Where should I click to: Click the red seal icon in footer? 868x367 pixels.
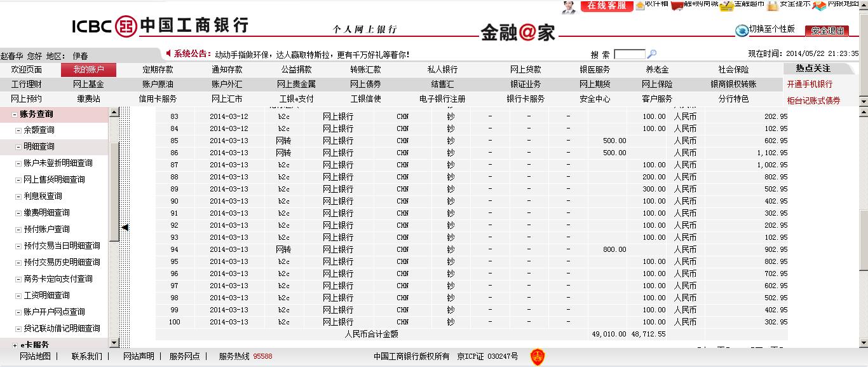pos(538,357)
